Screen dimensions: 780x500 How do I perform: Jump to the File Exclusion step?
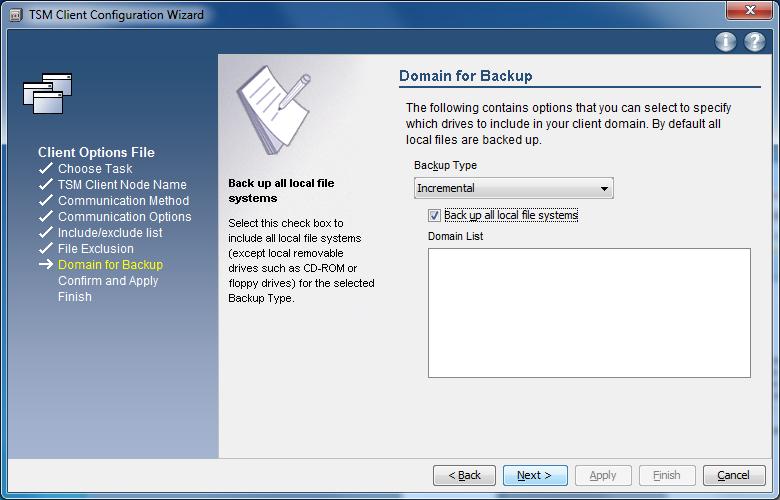point(95,249)
